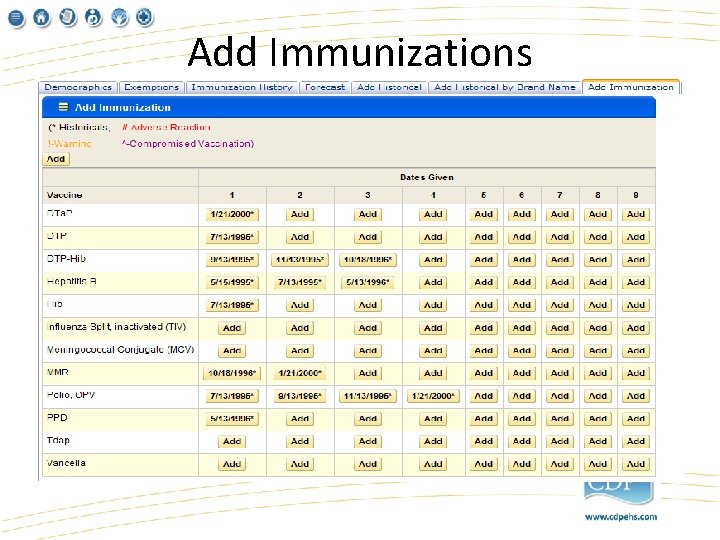Screen dimensions: 720x540
Task: Add Meningococcal Conjugate (MCV) dose 1
Action: click(232, 351)
